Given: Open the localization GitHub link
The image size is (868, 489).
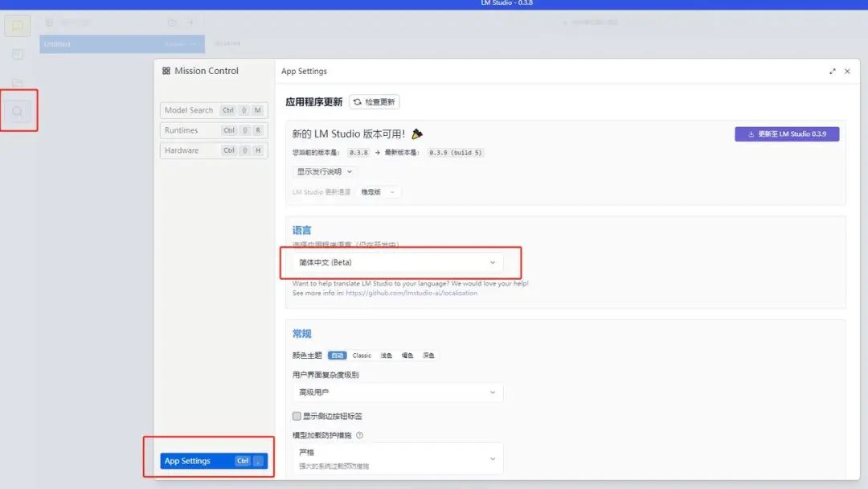Looking at the screenshot, I should pyautogui.click(x=411, y=293).
